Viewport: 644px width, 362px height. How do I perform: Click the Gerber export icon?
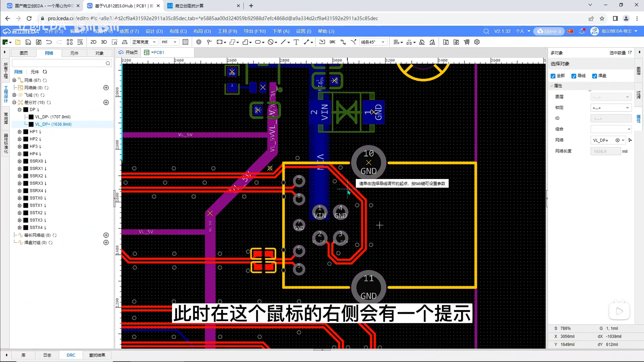click(x=446, y=42)
